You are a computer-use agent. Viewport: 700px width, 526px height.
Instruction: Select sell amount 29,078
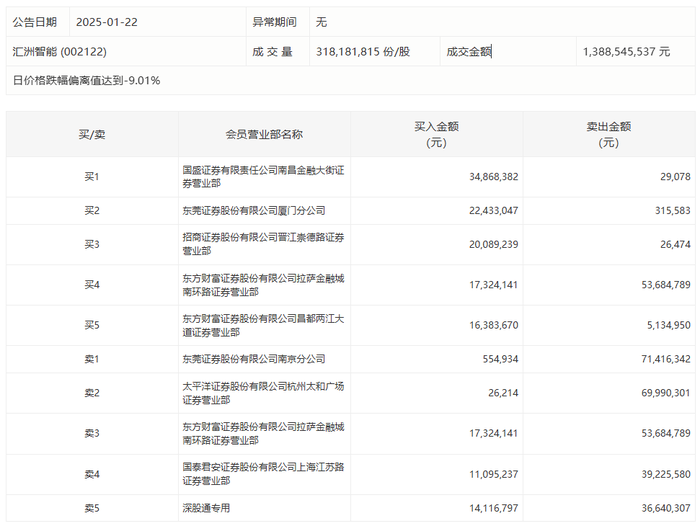[675, 177]
